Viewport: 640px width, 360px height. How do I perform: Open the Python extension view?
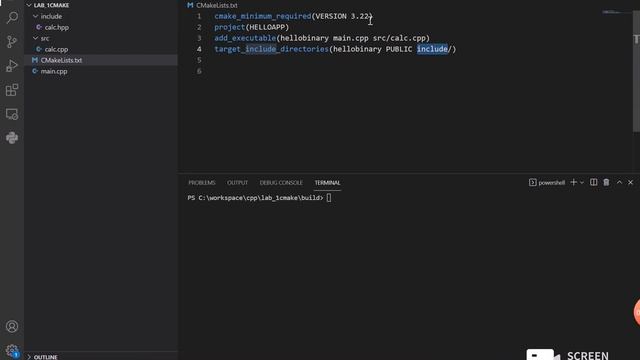coord(12,138)
